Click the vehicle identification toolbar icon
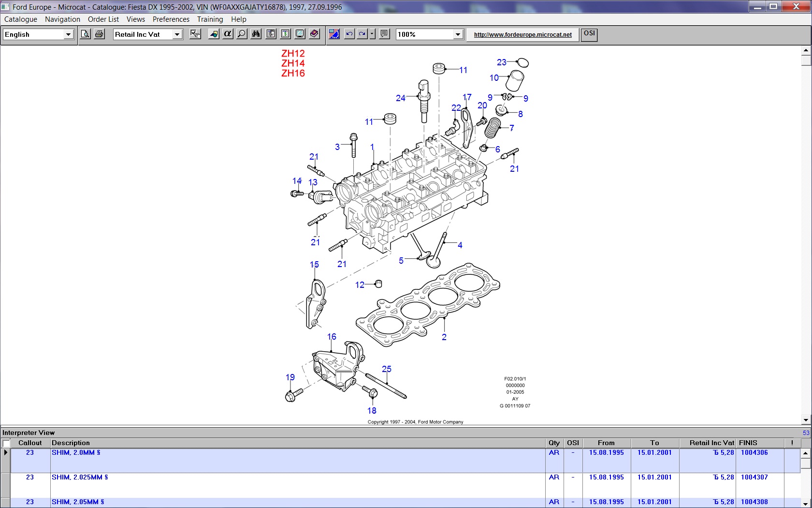This screenshot has height=508, width=812. (x=214, y=34)
